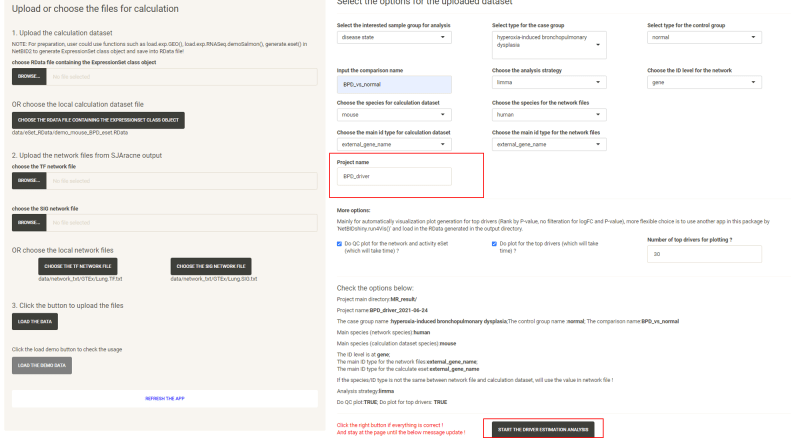This screenshot has width=800, height=438.
Task: Click the path text data/network_txt/GTEx/Lung.SIG.txt
Action: pyautogui.click(x=214, y=279)
